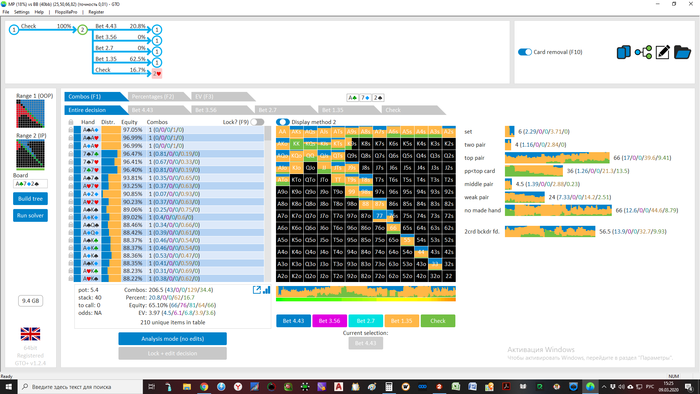
Task: Click the UK flag language icon
Action: click(30, 334)
